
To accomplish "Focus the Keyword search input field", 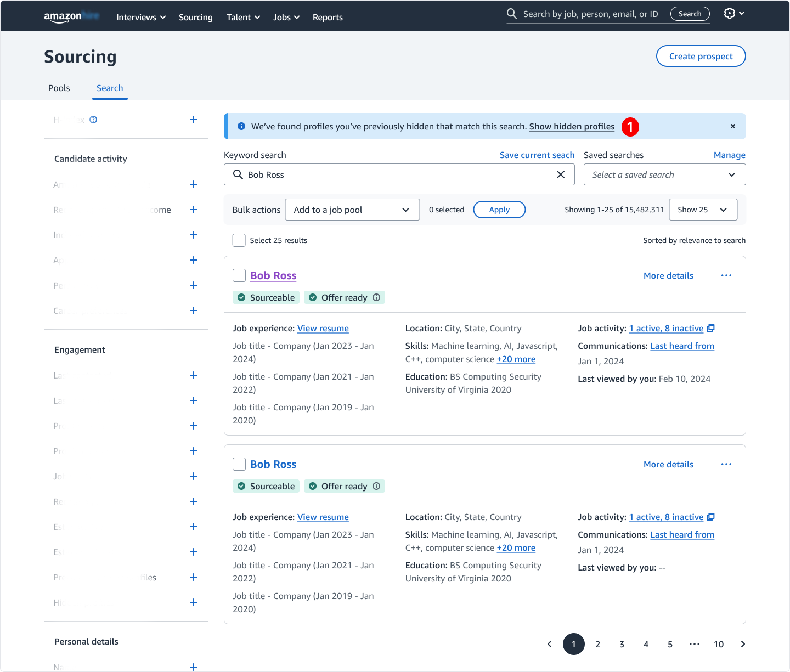I will [x=399, y=174].
